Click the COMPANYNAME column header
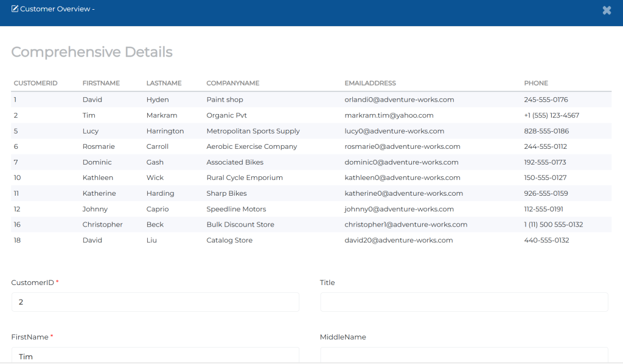This screenshot has height=364, width=623. point(233,83)
